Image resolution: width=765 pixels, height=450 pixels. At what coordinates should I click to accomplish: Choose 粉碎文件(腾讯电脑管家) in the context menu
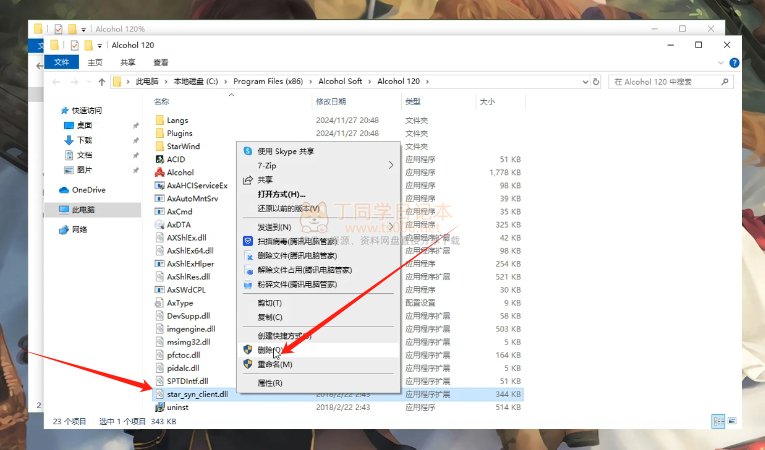tap(319, 284)
